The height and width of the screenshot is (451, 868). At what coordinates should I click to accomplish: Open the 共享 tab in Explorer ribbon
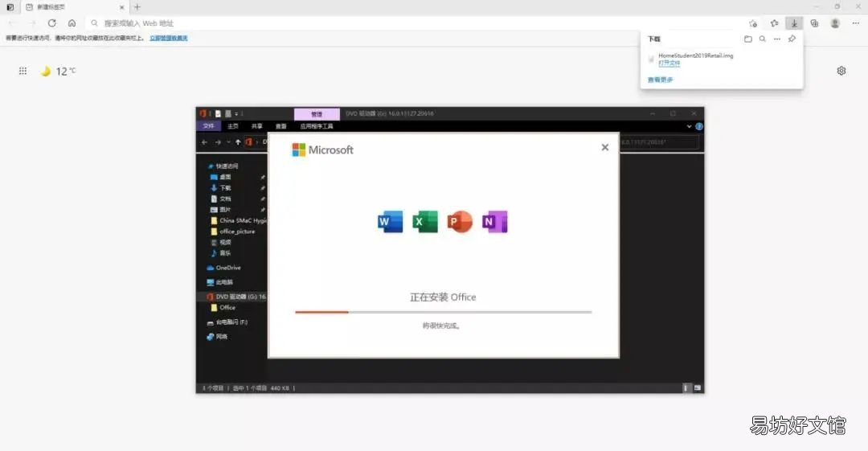coord(257,126)
